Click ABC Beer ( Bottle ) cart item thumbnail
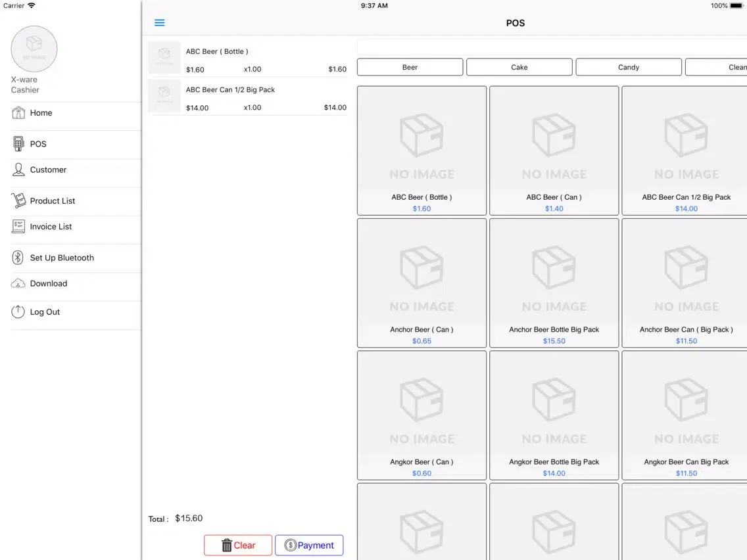The height and width of the screenshot is (560, 747). [x=164, y=57]
